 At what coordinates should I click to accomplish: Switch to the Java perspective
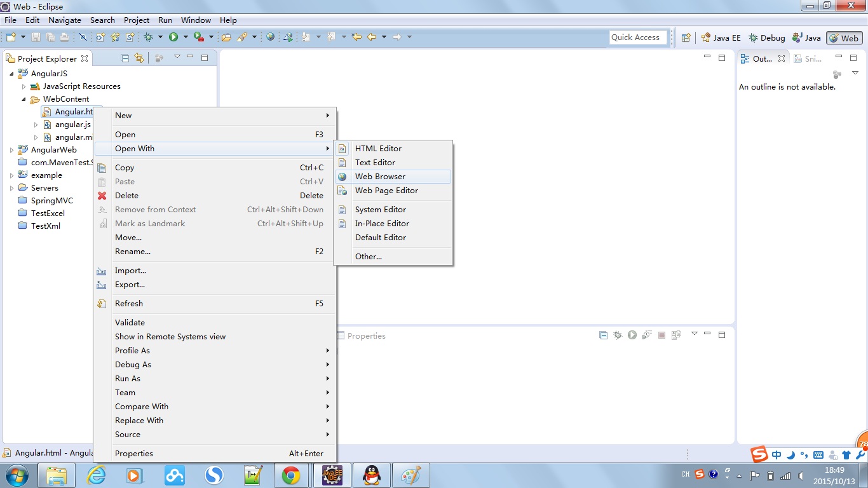[x=806, y=38]
